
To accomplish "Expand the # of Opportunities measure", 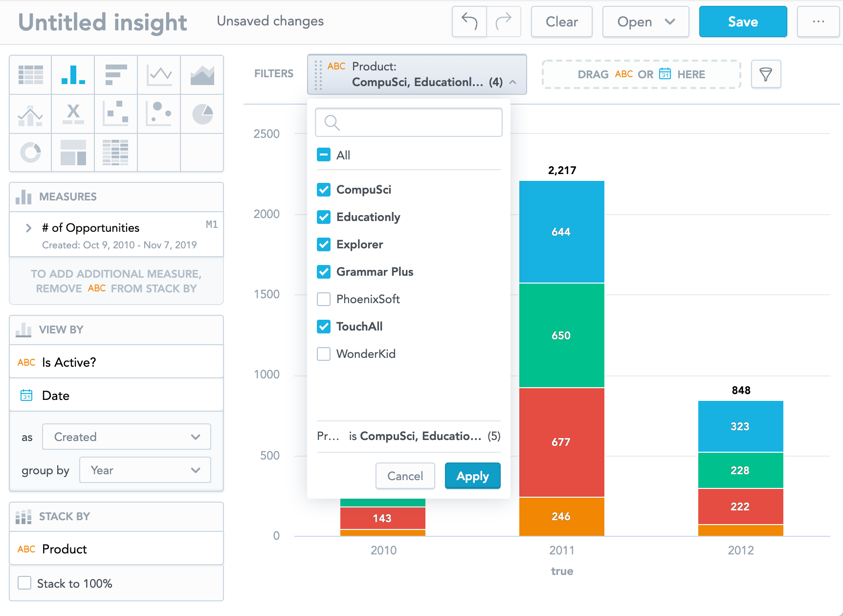I will (28, 228).
